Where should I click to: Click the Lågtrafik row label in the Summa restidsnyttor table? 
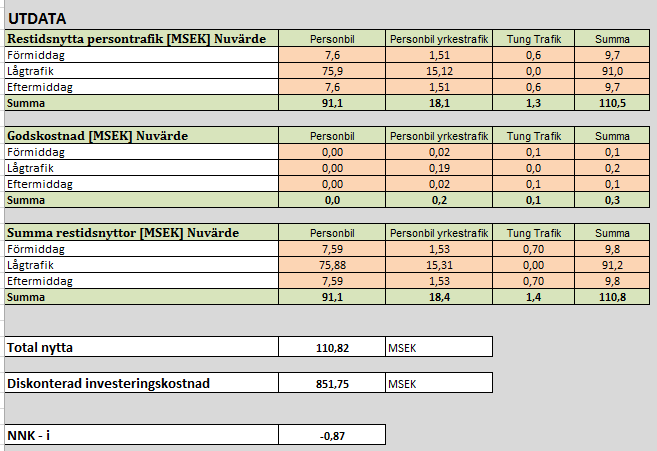pos(142,264)
